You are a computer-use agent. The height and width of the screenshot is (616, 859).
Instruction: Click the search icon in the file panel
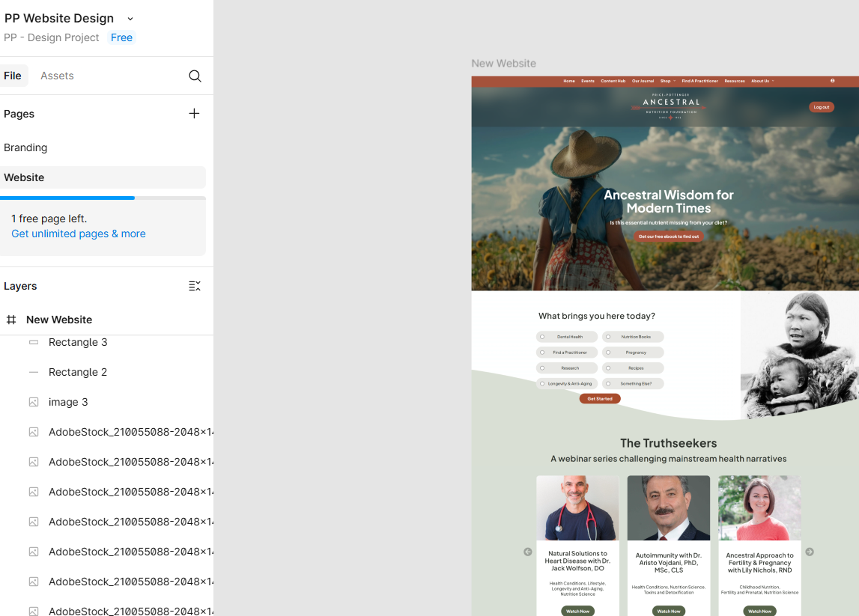pyautogui.click(x=195, y=76)
